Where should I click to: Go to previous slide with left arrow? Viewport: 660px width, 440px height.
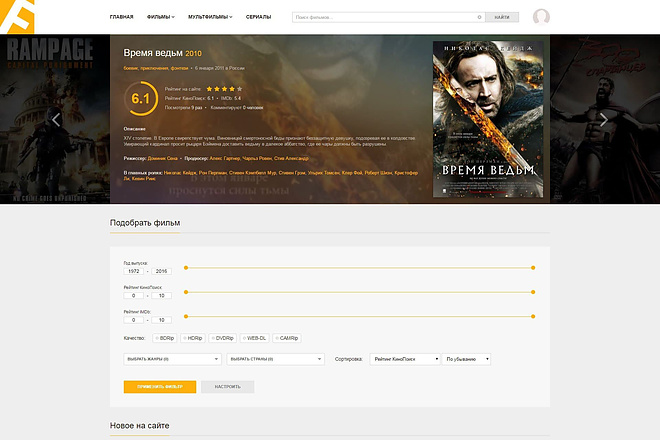click(x=56, y=120)
